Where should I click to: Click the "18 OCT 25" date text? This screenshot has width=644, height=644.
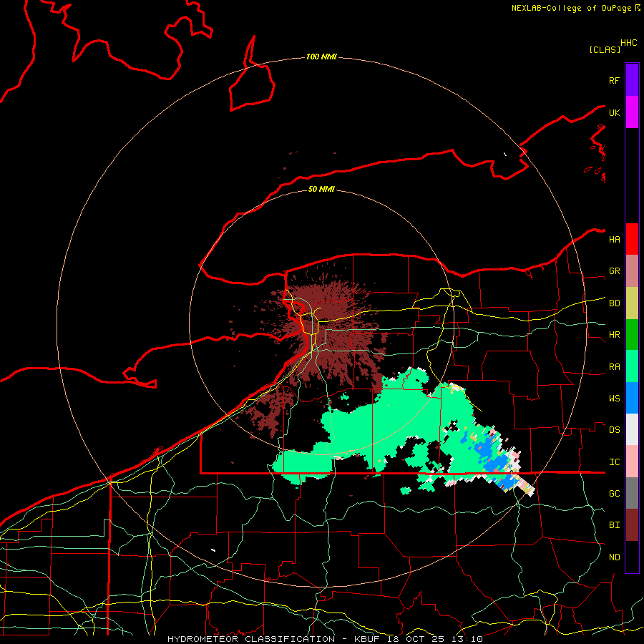[x=415, y=639]
